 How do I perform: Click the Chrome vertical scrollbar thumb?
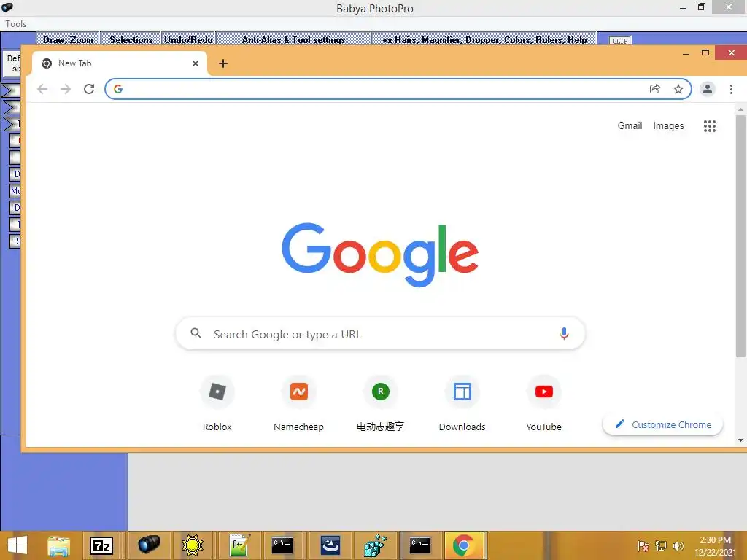(740, 236)
